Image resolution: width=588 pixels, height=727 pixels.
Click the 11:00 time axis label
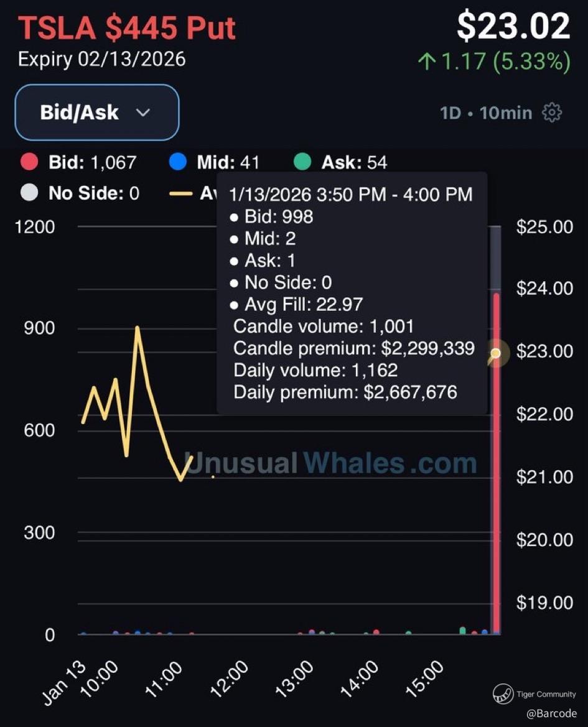[163, 679]
